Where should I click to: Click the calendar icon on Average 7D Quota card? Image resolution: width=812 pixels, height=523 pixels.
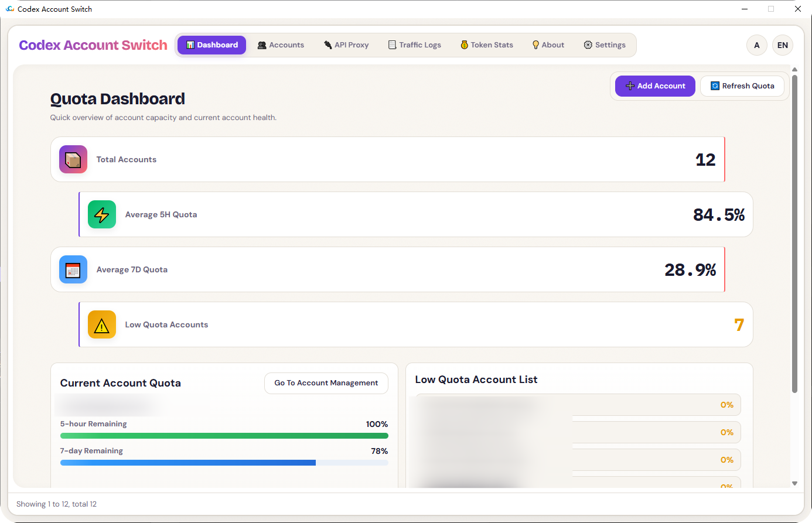click(x=73, y=269)
